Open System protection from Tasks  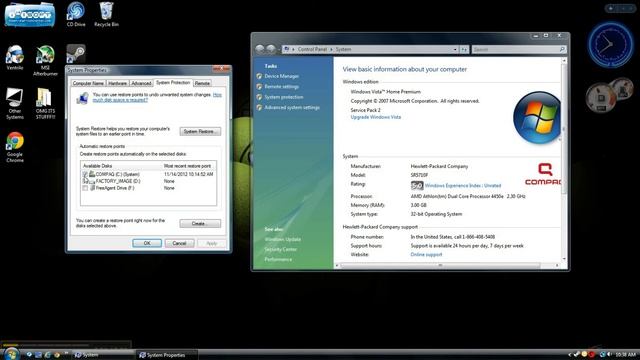click(284, 97)
